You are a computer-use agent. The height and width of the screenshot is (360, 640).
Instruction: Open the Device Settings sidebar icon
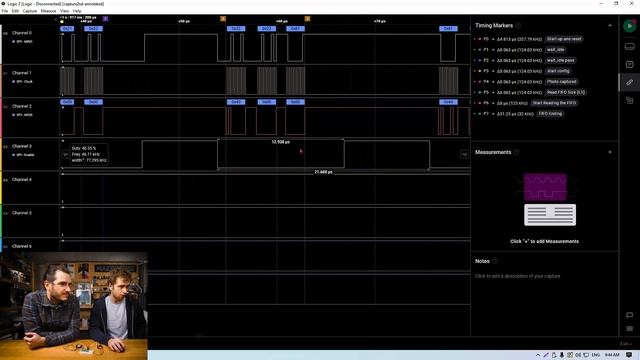[x=629, y=47]
